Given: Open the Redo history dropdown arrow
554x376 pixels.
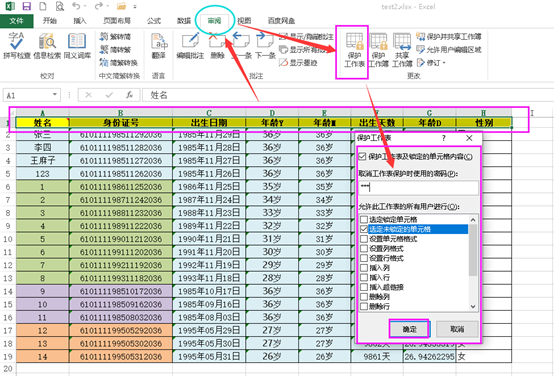Looking at the screenshot, I should point(107,6).
